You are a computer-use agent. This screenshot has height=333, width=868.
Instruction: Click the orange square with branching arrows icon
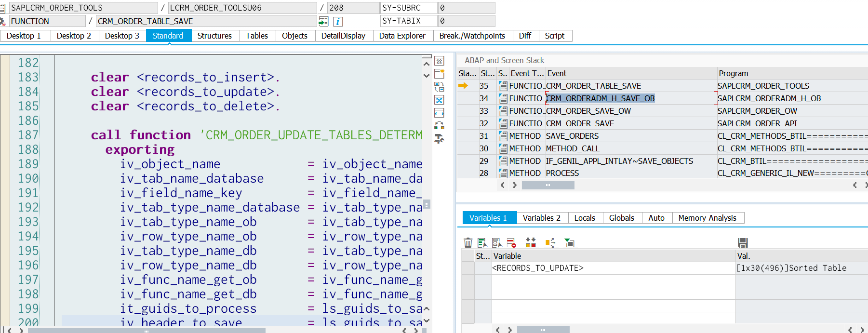coord(550,242)
